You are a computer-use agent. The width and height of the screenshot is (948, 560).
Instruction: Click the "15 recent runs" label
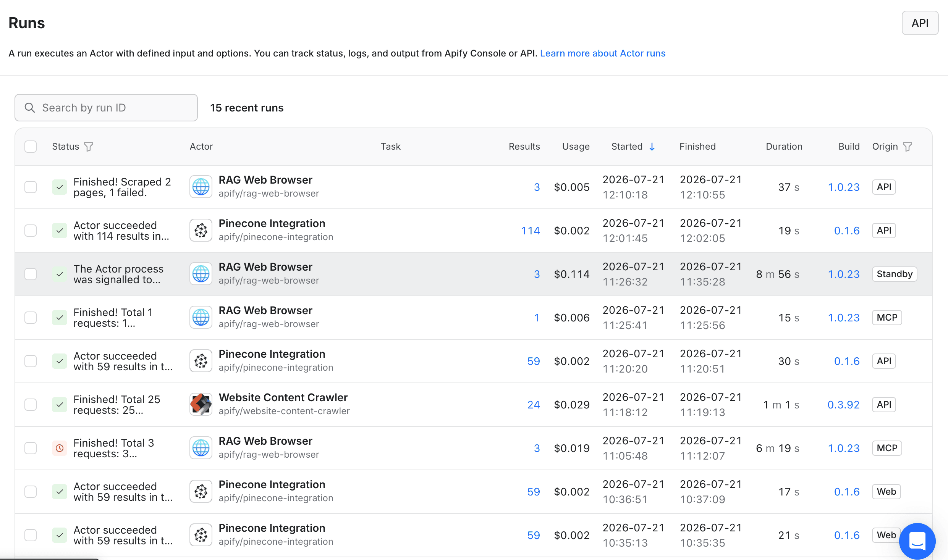(247, 108)
